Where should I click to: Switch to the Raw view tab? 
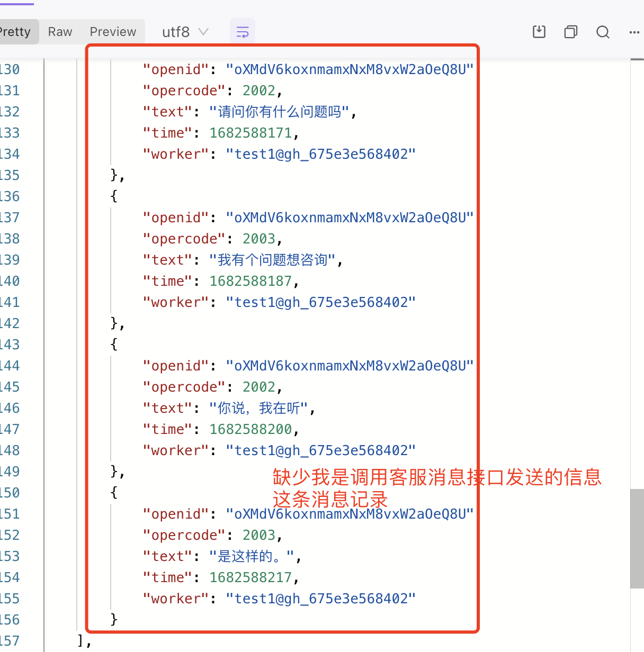(60, 32)
